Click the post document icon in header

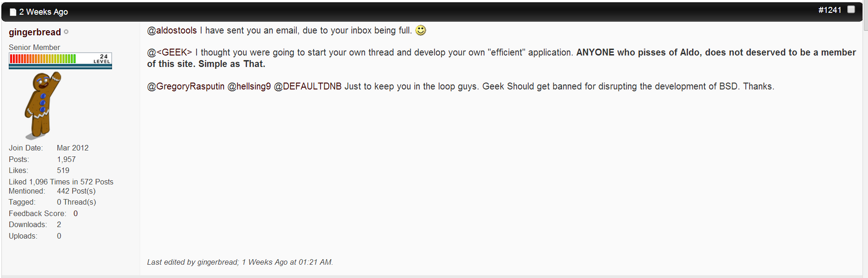coord(13,12)
